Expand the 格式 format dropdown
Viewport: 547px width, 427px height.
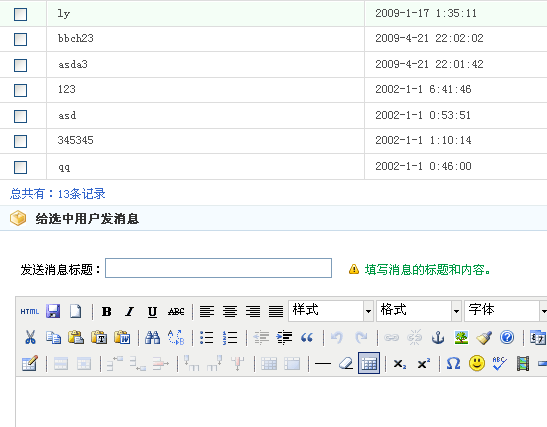[419, 310]
